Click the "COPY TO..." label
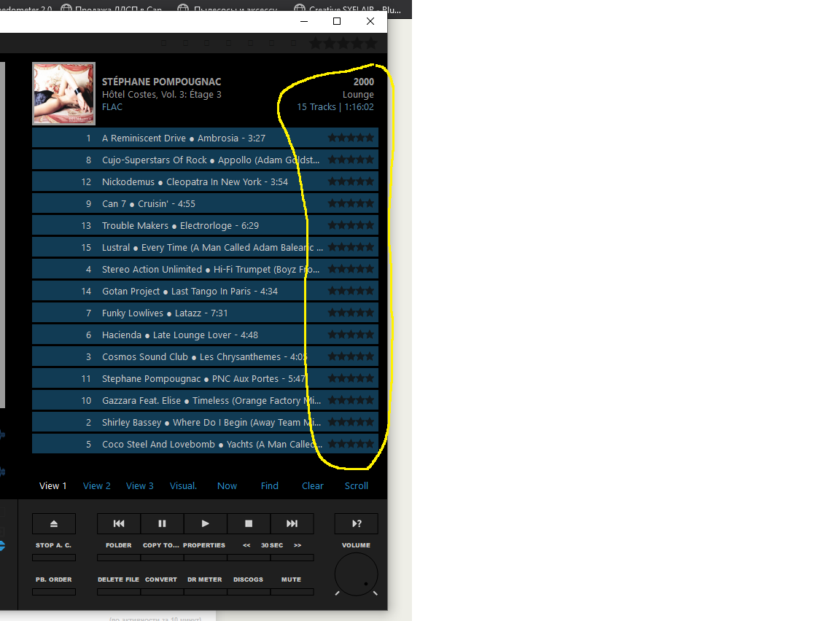This screenshot has height=621, width=840. pos(160,545)
